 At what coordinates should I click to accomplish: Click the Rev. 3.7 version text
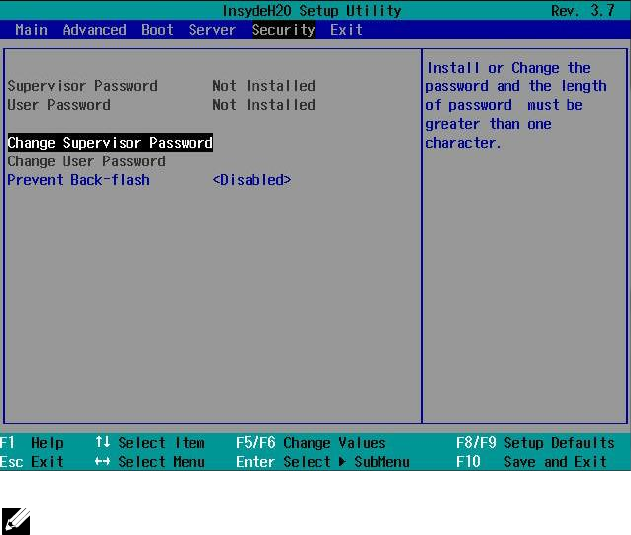pyautogui.click(x=583, y=11)
